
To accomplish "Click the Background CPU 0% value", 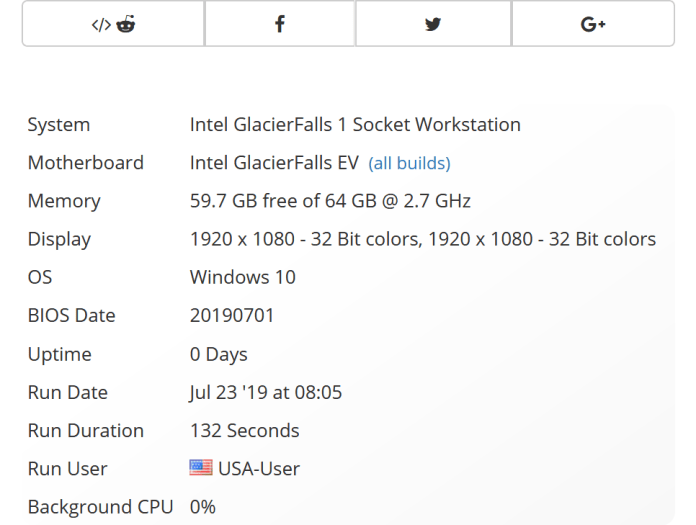I will pos(203,506).
